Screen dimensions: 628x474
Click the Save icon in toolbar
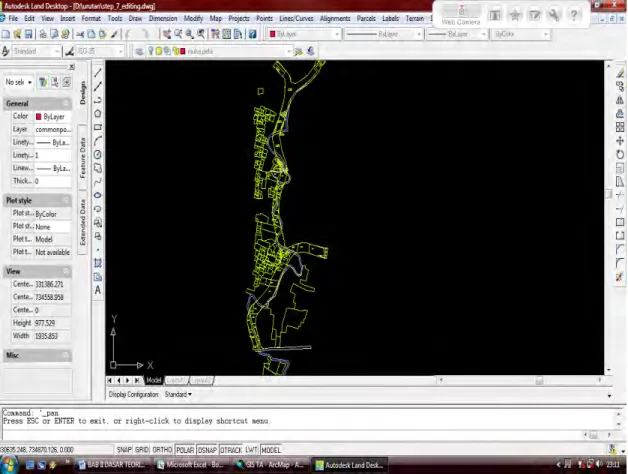[28, 34]
